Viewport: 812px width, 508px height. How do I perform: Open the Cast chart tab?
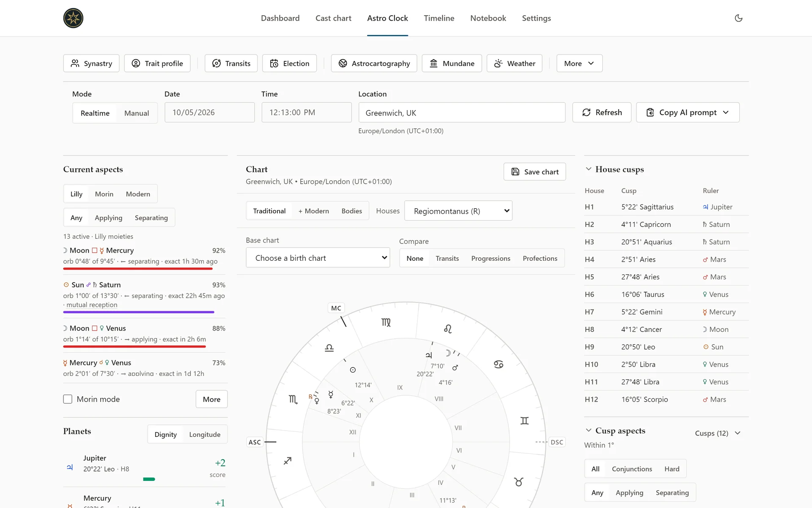[333, 18]
